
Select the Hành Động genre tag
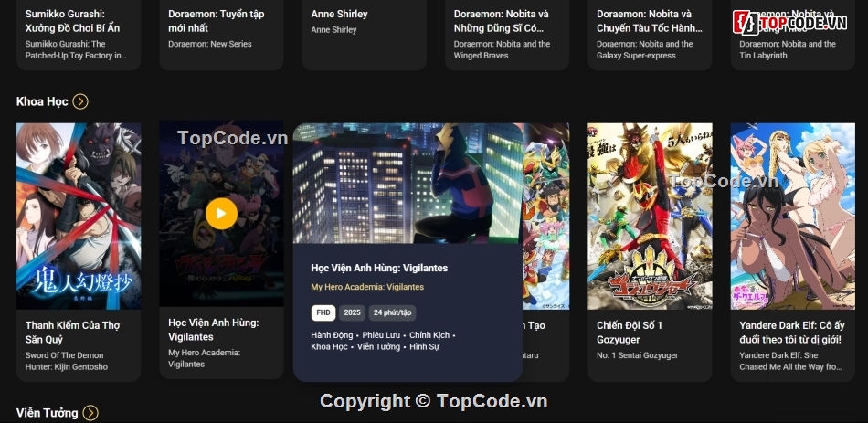coord(332,335)
